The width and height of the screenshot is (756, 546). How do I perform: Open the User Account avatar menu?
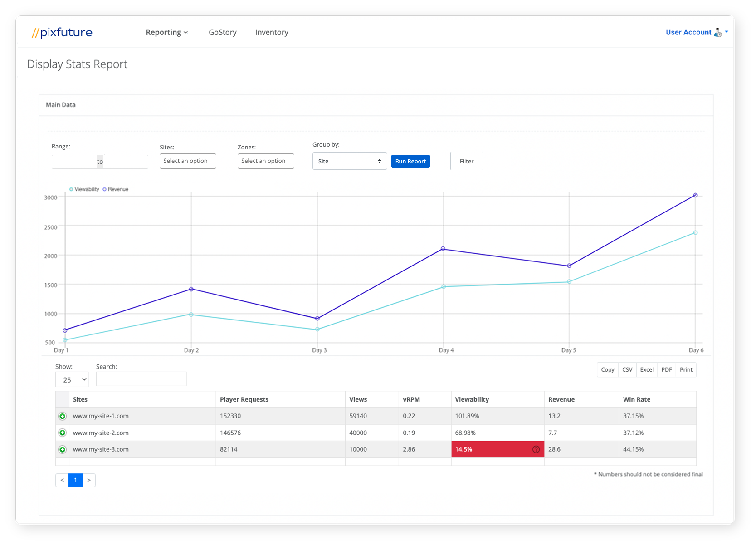[718, 32]
